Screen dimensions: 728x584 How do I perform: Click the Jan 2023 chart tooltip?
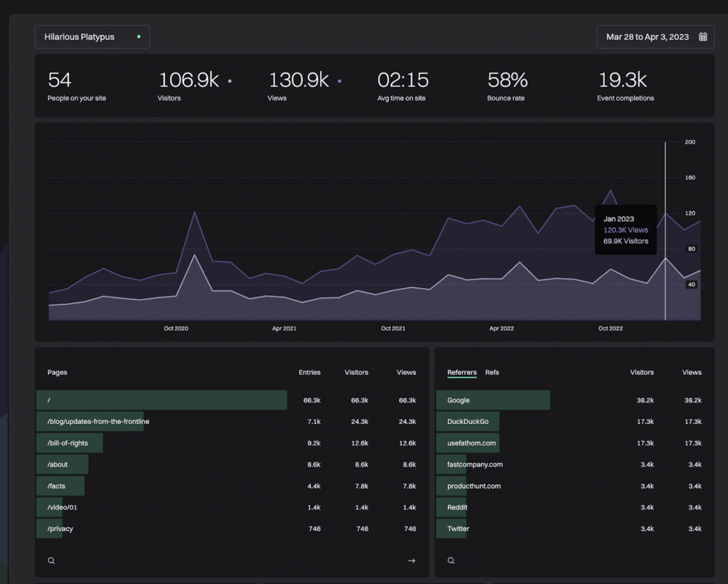point(626,230)
